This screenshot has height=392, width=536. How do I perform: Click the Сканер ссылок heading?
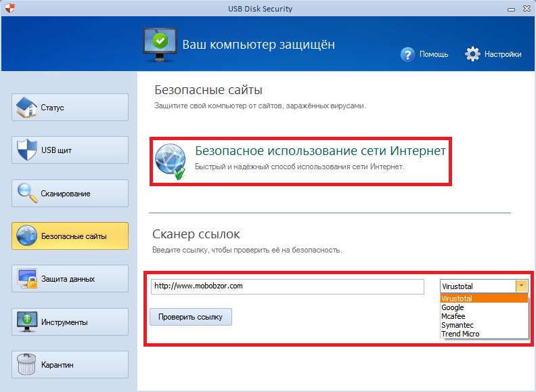pyautogui.click(x=196, y=234)
